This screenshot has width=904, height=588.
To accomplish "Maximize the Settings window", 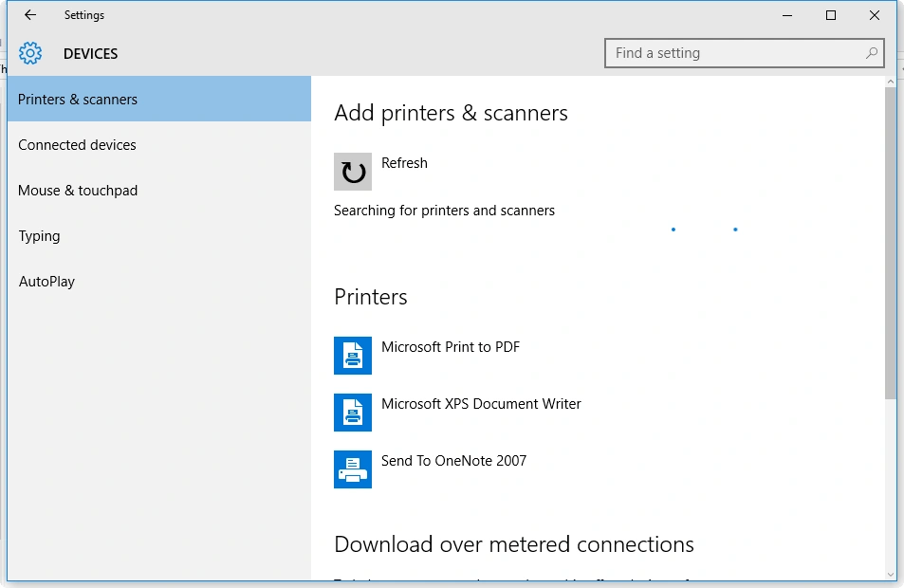I will [x=831, y=15].
